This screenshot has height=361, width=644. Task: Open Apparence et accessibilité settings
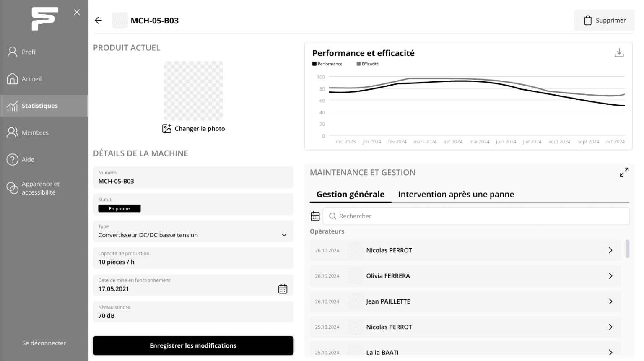[x=40, y=188]
